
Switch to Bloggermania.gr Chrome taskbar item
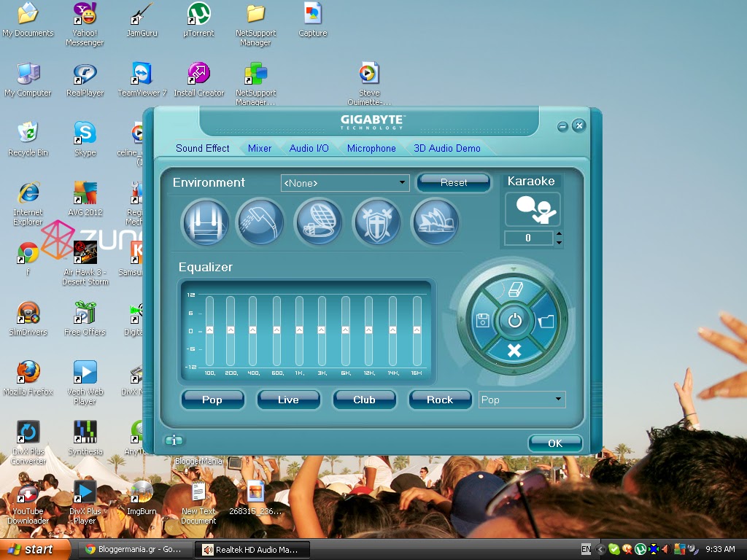pos(134,550)
